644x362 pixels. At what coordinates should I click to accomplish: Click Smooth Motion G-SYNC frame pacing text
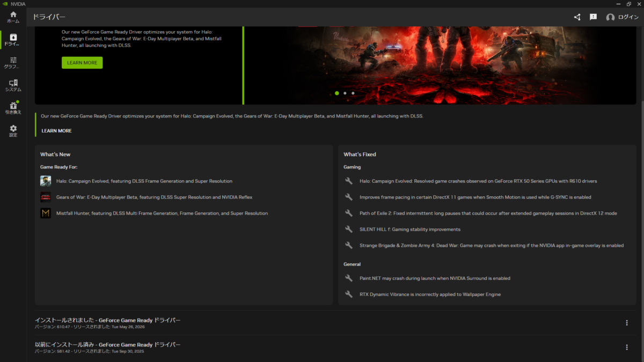475,197
